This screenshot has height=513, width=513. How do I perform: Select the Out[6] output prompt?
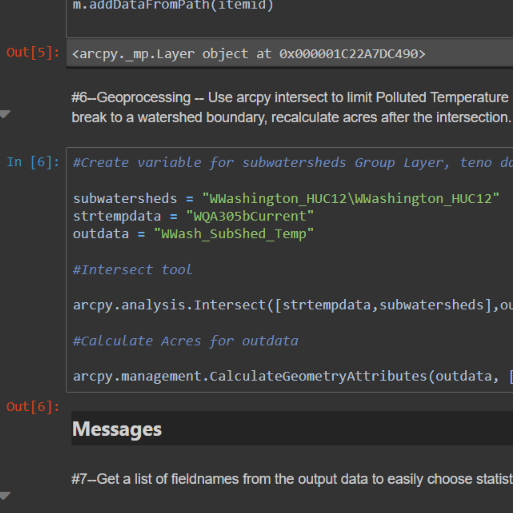point(33,407)
